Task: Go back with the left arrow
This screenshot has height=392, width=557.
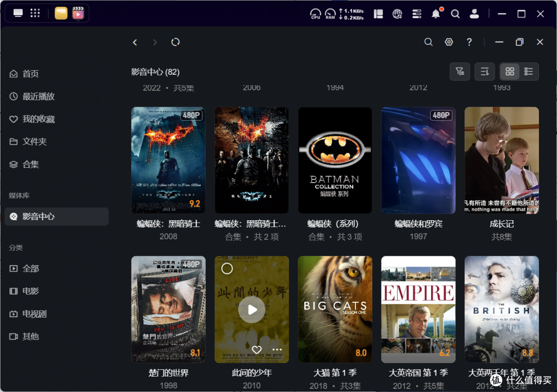Action: coord(135,42)
